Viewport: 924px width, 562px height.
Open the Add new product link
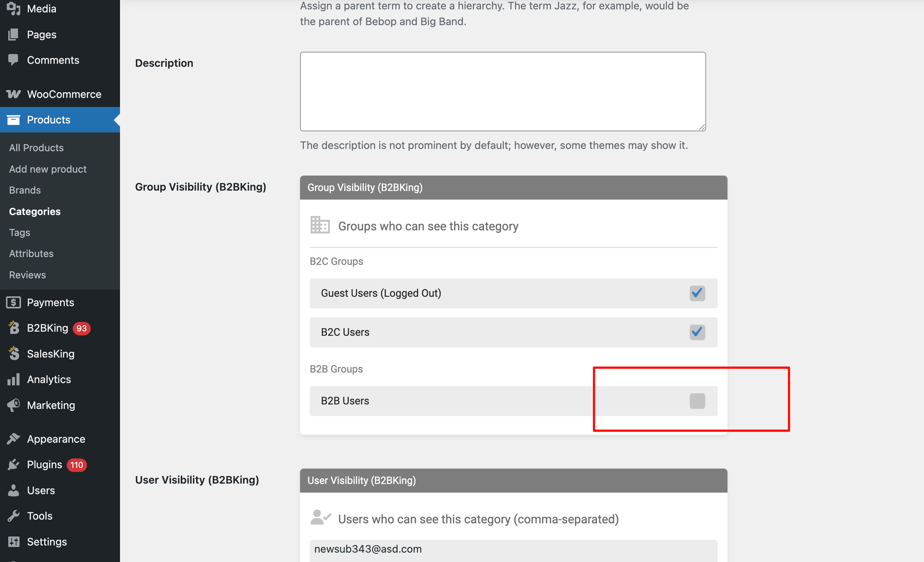pos(48,169)
